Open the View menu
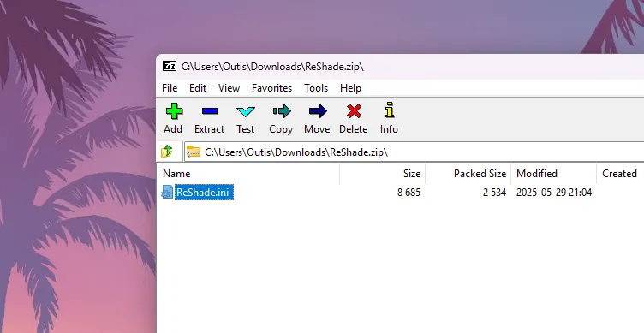Screen dimensions: 644x333 229,88
